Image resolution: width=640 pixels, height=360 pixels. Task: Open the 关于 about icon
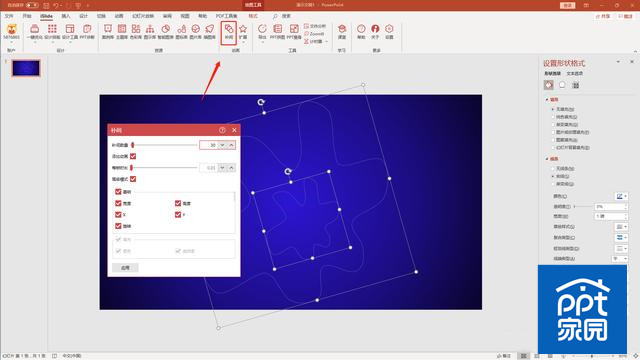pyautogui.click(x=375, y=32)
